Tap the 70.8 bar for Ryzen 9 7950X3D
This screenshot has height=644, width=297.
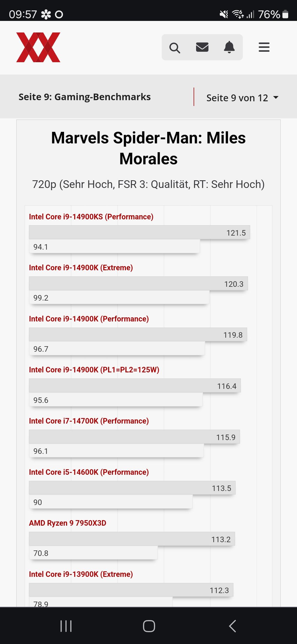[93, 553]
